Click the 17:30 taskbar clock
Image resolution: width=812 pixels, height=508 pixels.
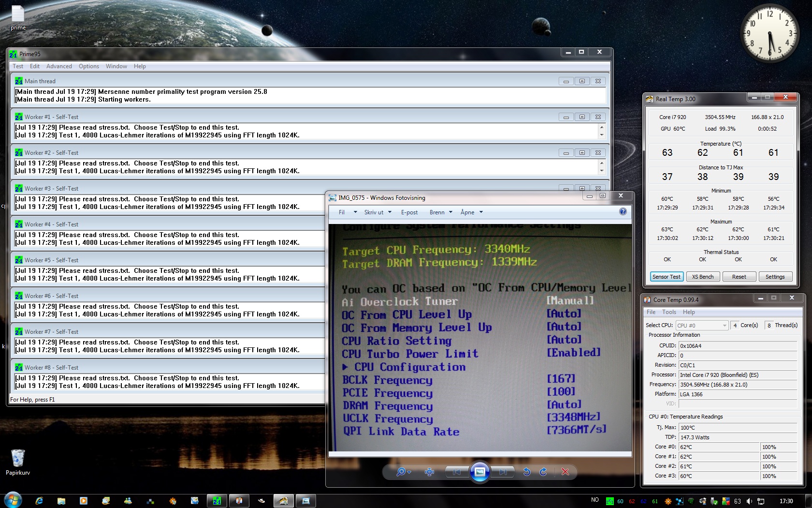click(786, 501)
